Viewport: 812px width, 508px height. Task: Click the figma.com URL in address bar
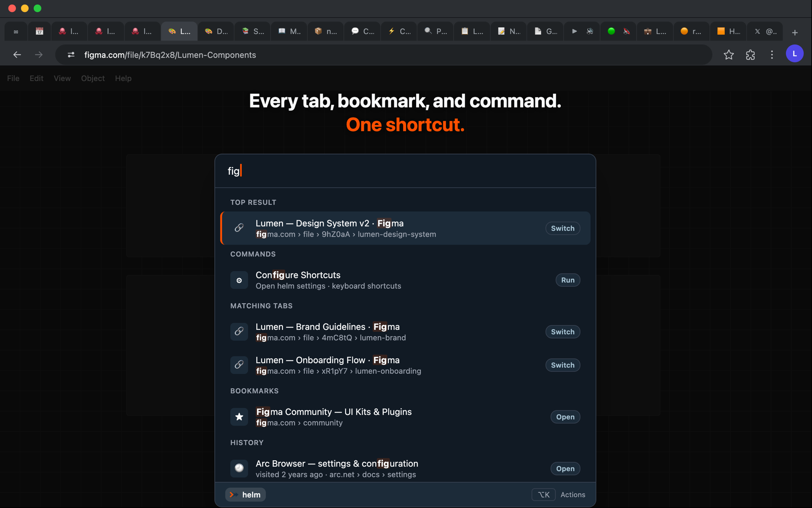170,55
